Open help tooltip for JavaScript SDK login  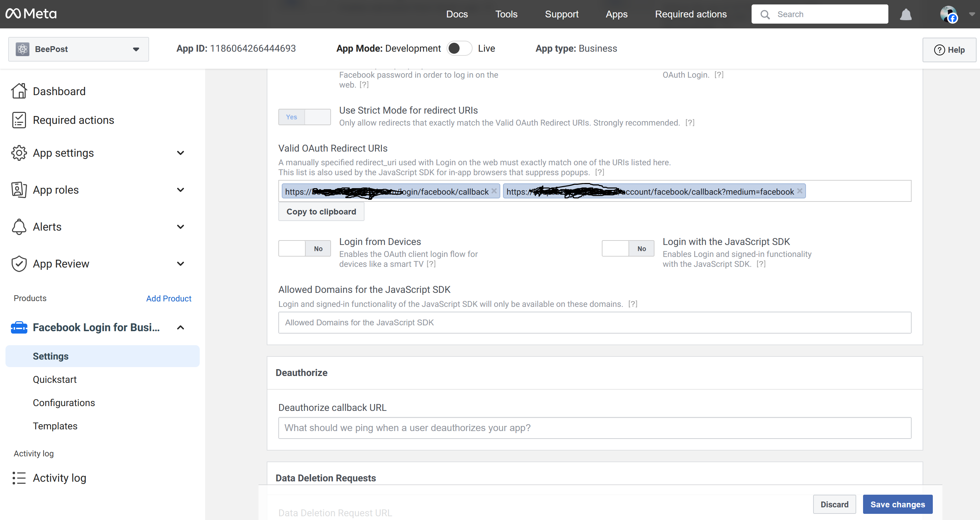(761, 264)
